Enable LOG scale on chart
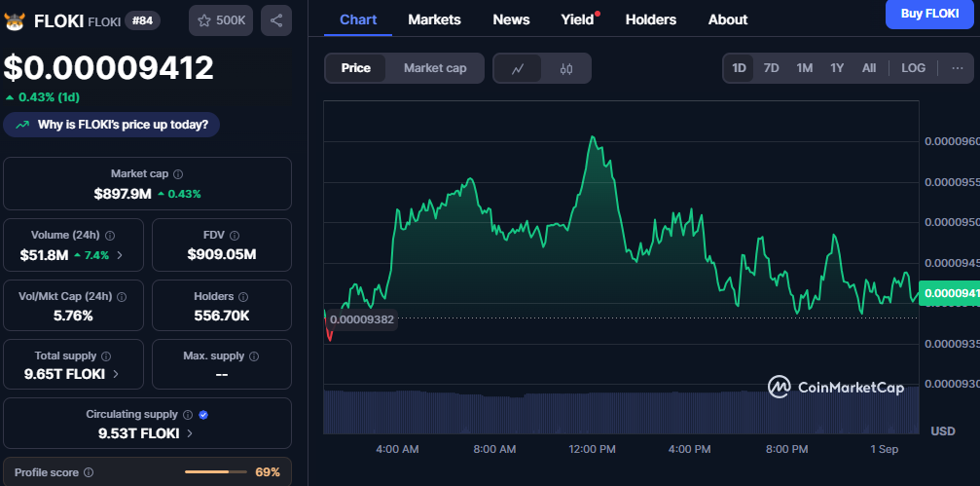Viewport: 980px width, 486px height. (913, 68)
